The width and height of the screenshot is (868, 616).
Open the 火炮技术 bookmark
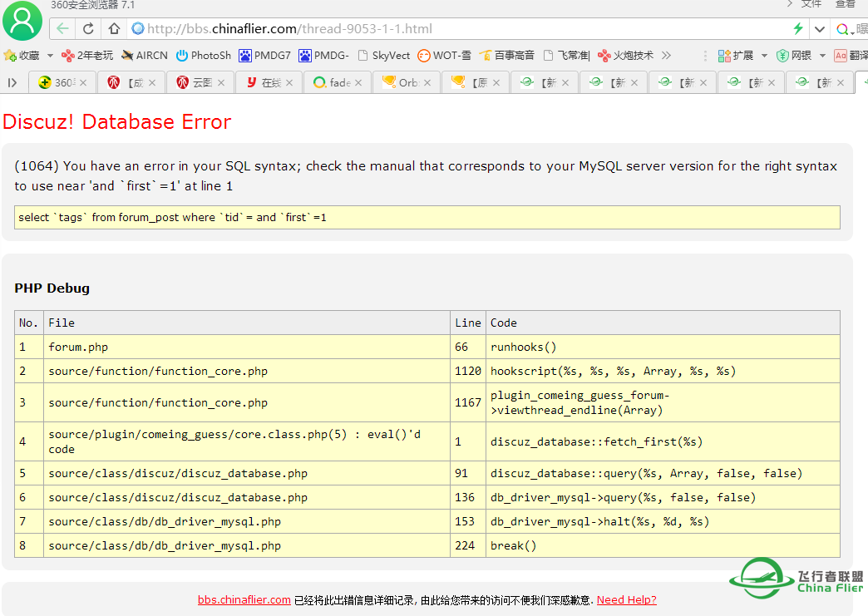pyautogui.click(x=625, y=56)
